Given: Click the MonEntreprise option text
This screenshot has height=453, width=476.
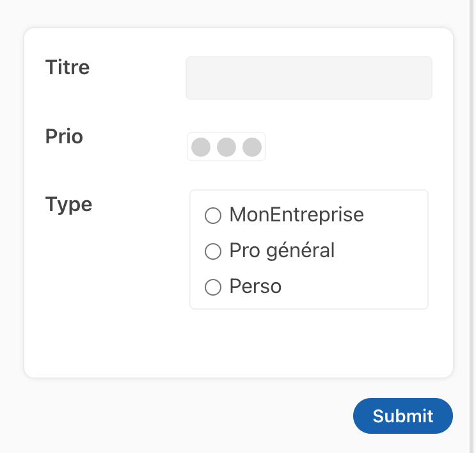Looking at the screenshot, I should [296, 214].
